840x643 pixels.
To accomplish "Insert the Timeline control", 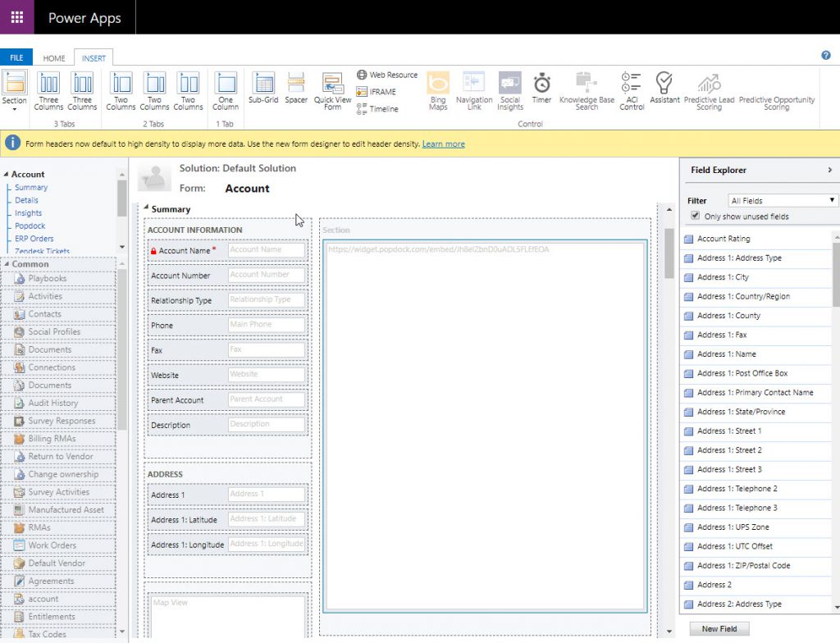I will coord(377,109).
